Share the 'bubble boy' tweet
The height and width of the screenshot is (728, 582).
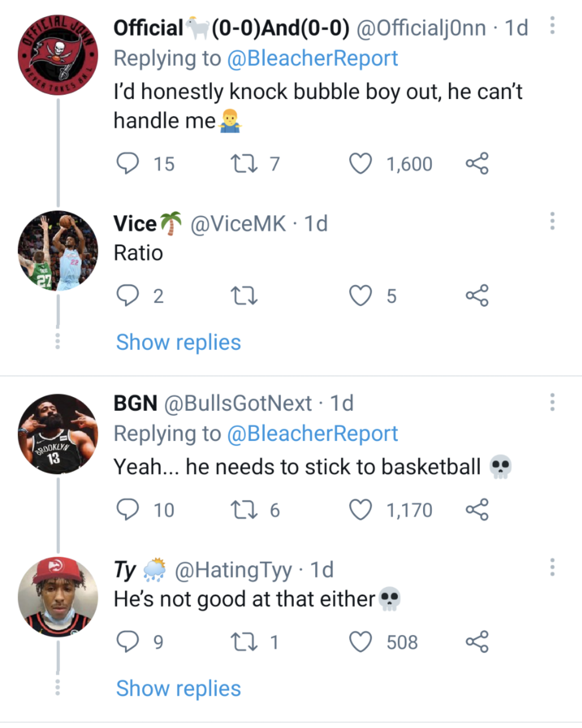(x=477, y=164)
